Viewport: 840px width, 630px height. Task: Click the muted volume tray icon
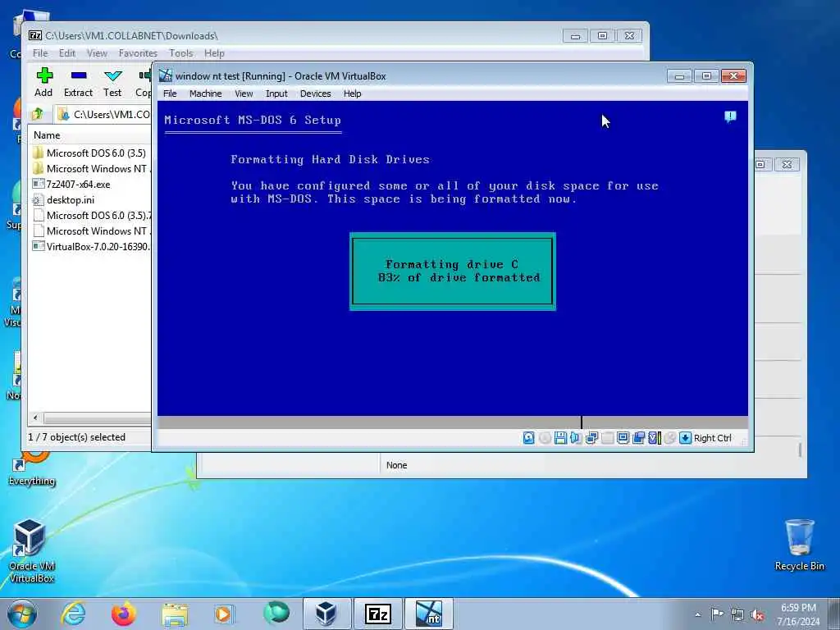[x=757, y=614]
